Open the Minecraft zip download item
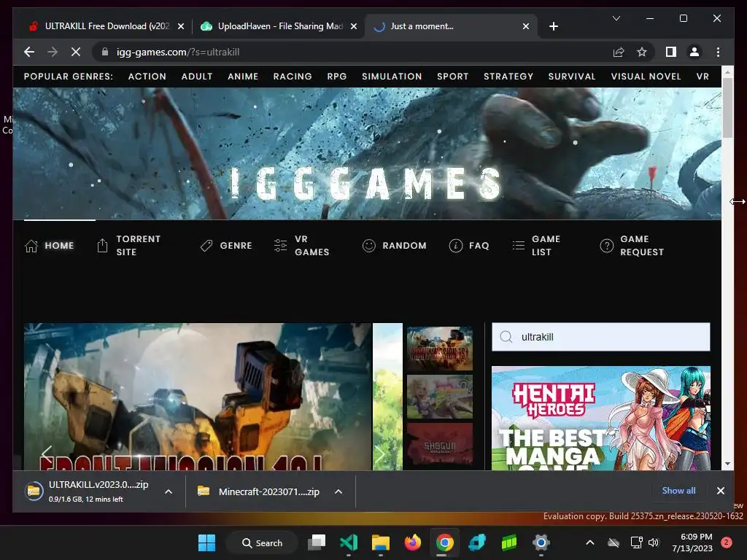This screenshot has width=747, height=560. pos(260,491)
